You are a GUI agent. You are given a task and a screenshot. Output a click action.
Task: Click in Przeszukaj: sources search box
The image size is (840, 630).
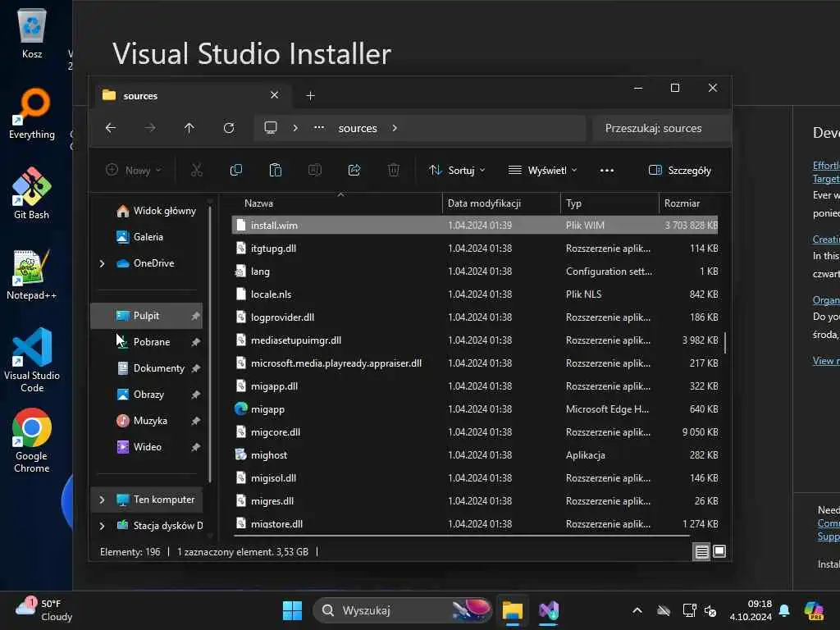[x=662, y=128]
